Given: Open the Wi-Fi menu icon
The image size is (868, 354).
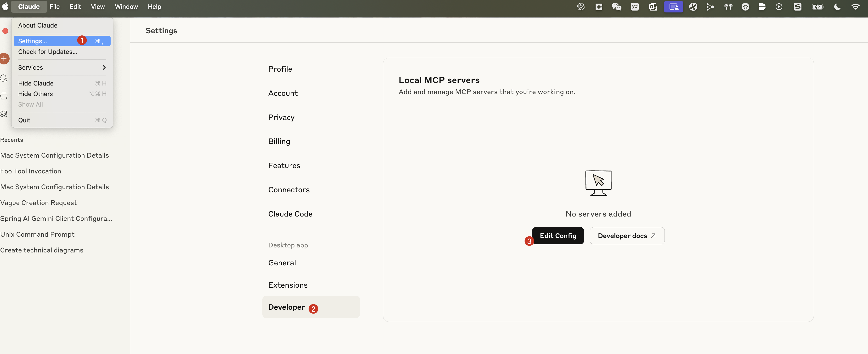Looking at the screenshot, I should point(855,7).
